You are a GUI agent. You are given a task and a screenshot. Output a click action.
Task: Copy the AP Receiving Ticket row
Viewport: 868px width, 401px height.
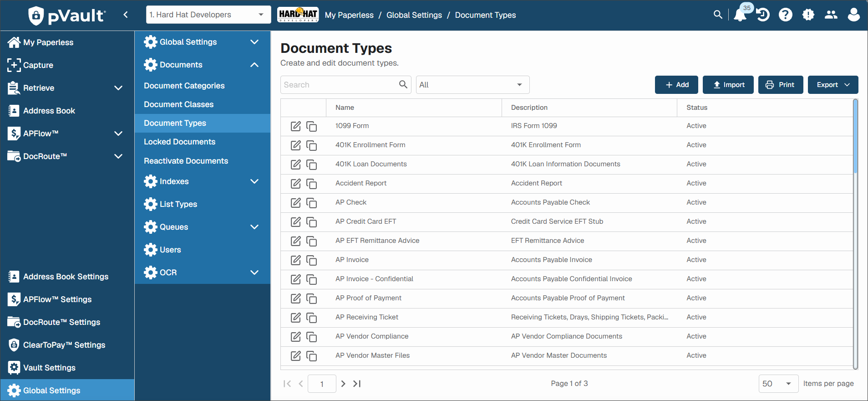pyautogui.click(x=312, y=318)
